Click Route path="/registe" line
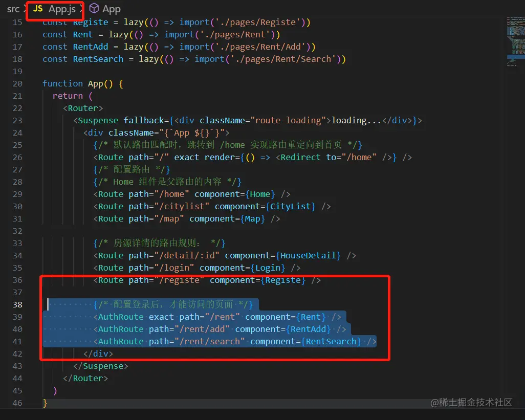525x420 pixels. click(207, 280)
